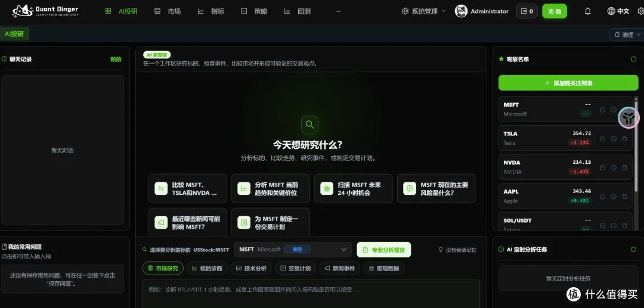Start a new chat with 新的
The height and width of the screenshot is (308, 644).
point(116,59)
